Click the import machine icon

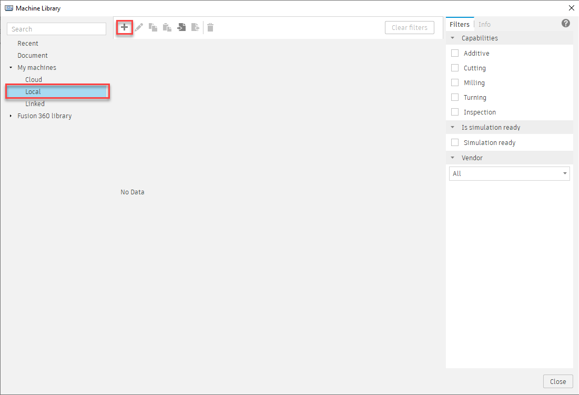(181, 27)
